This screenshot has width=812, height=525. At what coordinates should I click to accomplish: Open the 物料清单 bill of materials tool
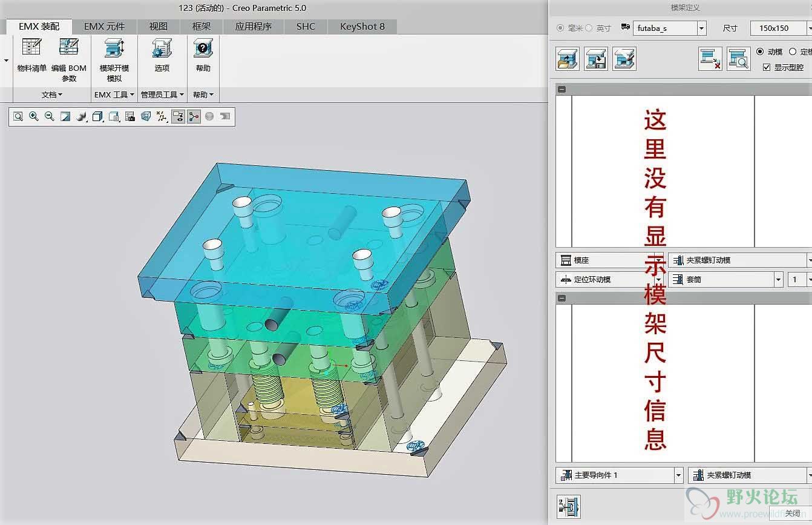click(x=31, y=56)
